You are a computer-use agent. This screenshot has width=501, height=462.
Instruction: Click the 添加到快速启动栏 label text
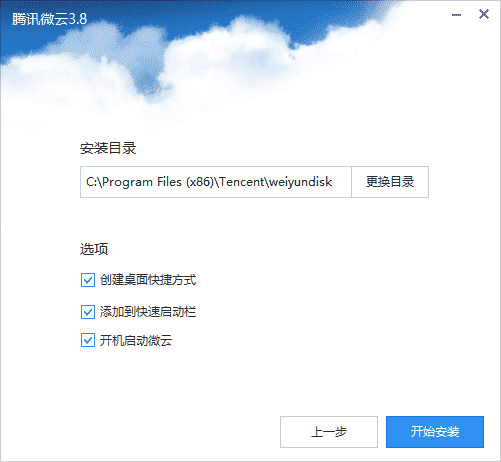pos(148,312)
